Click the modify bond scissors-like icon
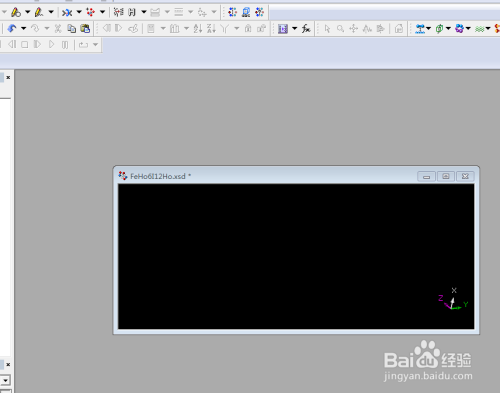 point(118,12)
